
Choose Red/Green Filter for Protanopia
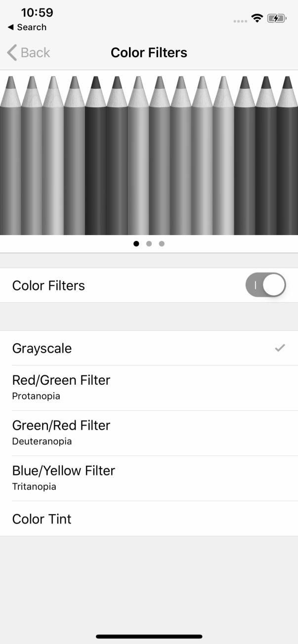click(61, 387)
